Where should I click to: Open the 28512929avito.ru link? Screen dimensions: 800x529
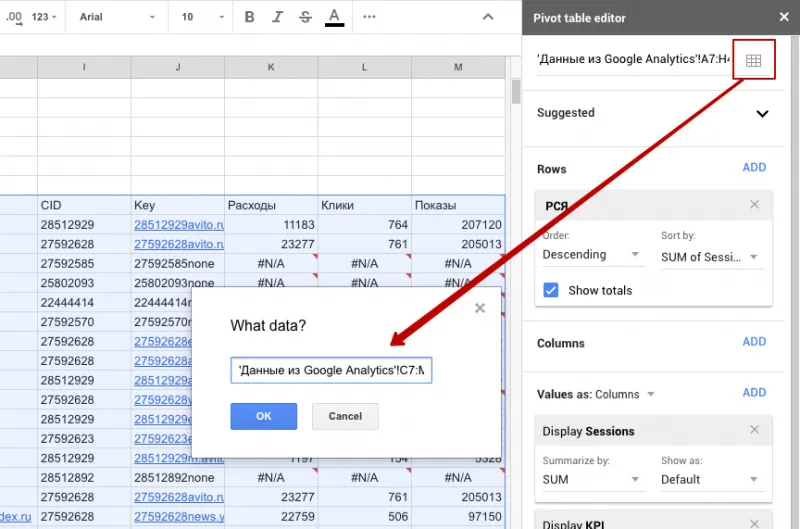[x=179, y=224]
